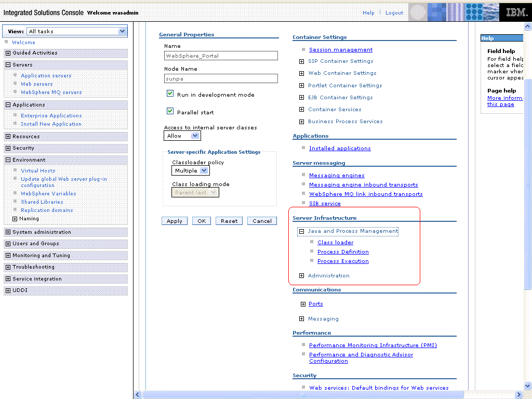Click the Name input field
The height and width of the screenshot is (399, 532).
[x=221, y=56]
